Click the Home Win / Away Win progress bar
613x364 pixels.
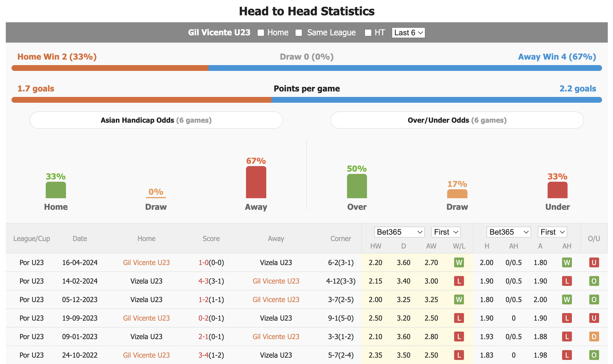coord(307,68)
